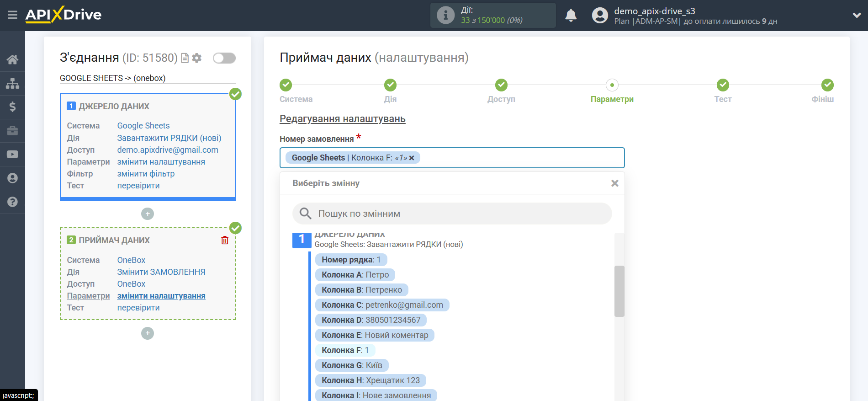Image resolution: width=868 pixels, height=401 pixels.
Task: Click source змінити налаштування link
Action: click(161, 162)
